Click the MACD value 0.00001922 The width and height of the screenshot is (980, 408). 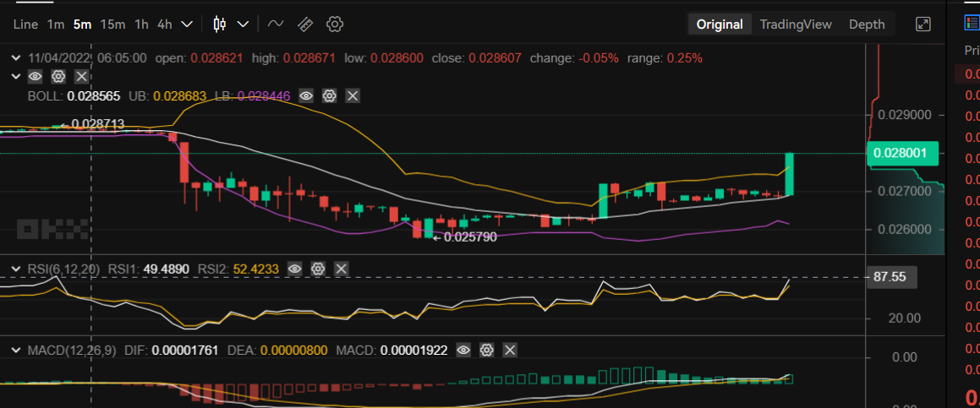pyautogui.click(x=413, y=351)
